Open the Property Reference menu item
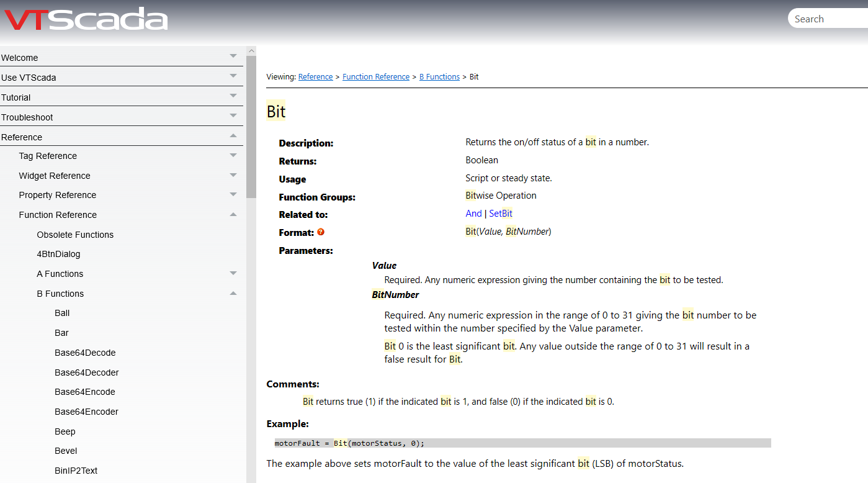 (58, 195)
